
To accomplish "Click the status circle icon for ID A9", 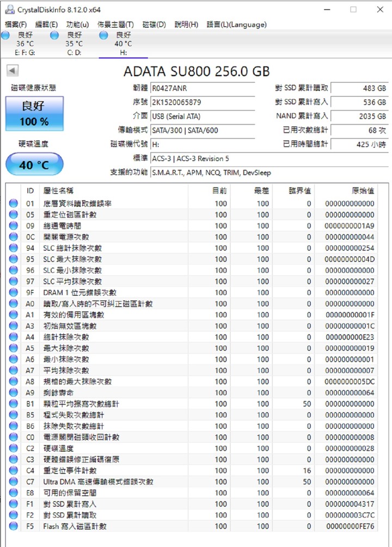I will (x=14, y=392).
